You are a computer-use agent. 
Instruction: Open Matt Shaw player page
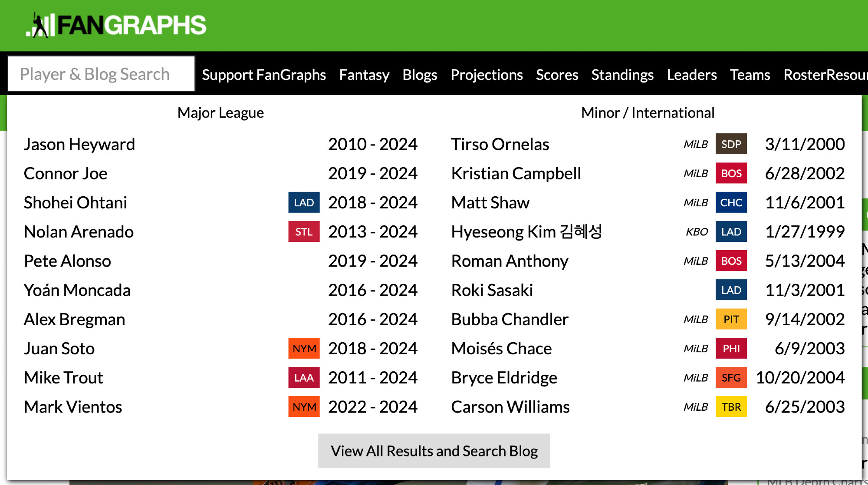(490, 202)
